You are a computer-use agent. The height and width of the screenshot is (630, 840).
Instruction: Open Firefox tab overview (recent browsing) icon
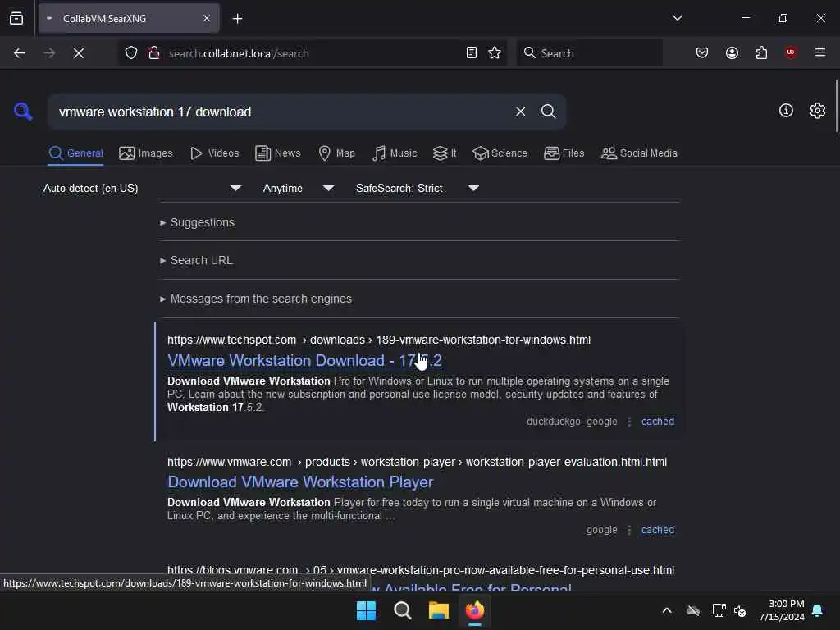coord(16,19)
